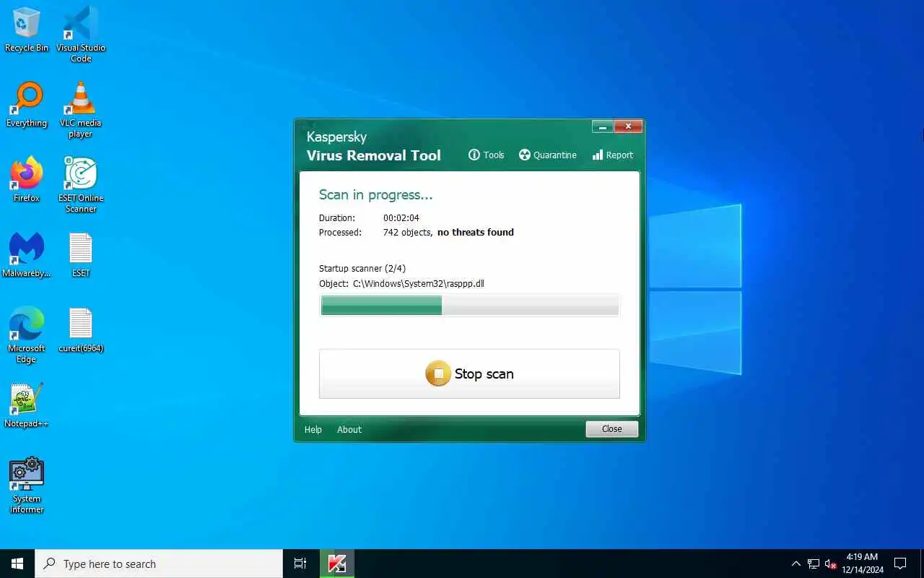924x578 pixels.
Task: Open network status tray icon
Action: (814, 564)
